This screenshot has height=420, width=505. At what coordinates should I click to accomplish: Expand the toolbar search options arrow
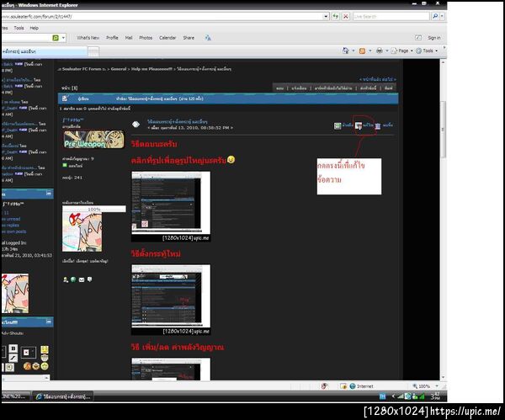pyautogui.click(x=63, y=38)
